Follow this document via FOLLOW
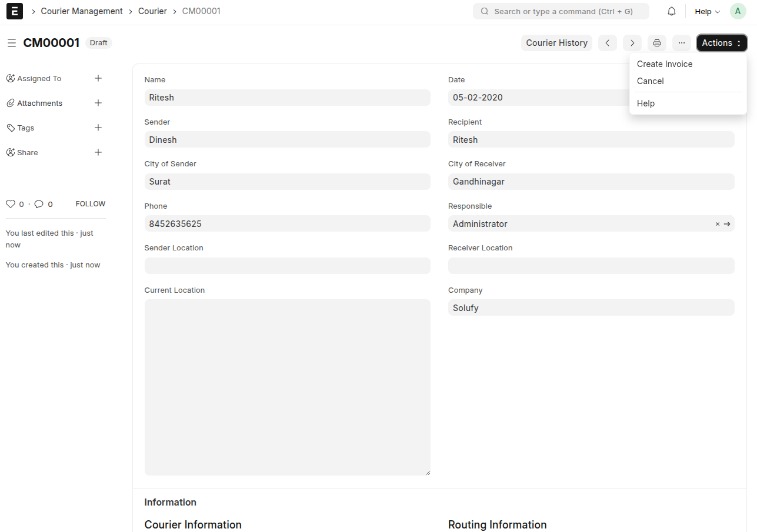 coord(91,204)
